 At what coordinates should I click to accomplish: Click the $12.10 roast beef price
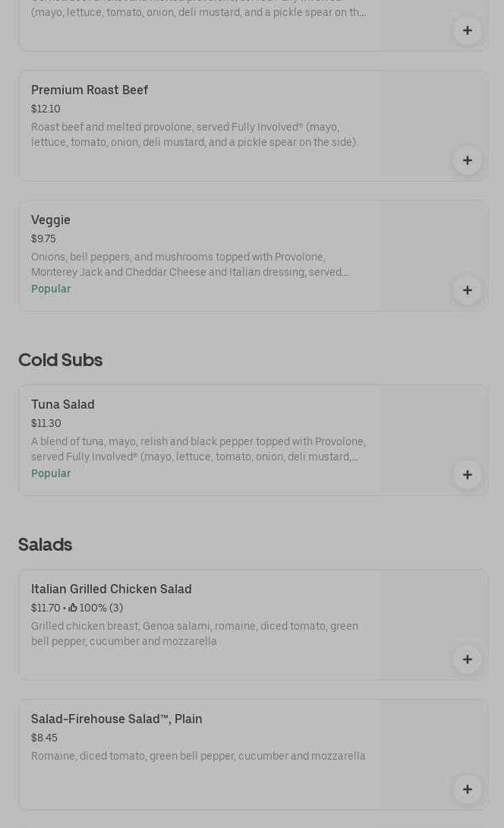coord(46,109)
